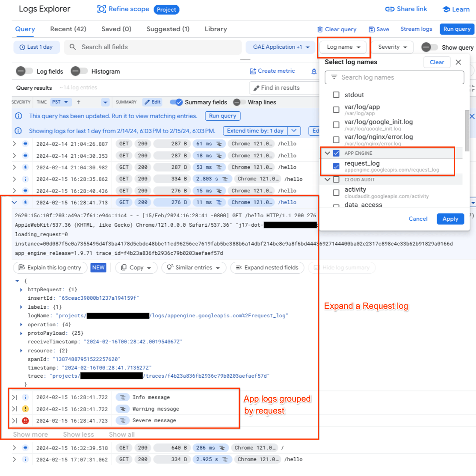Check the stdout log name

(x=336, y=95)
